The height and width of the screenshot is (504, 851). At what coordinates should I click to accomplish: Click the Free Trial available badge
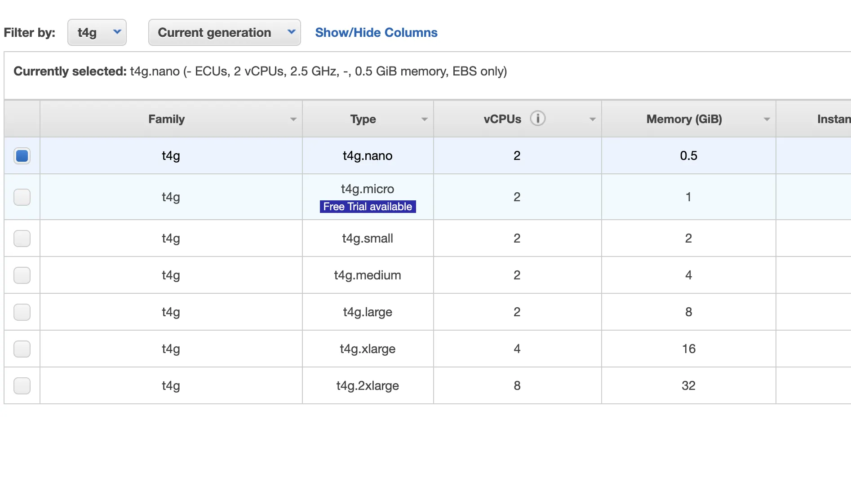(x=368, y=207)
